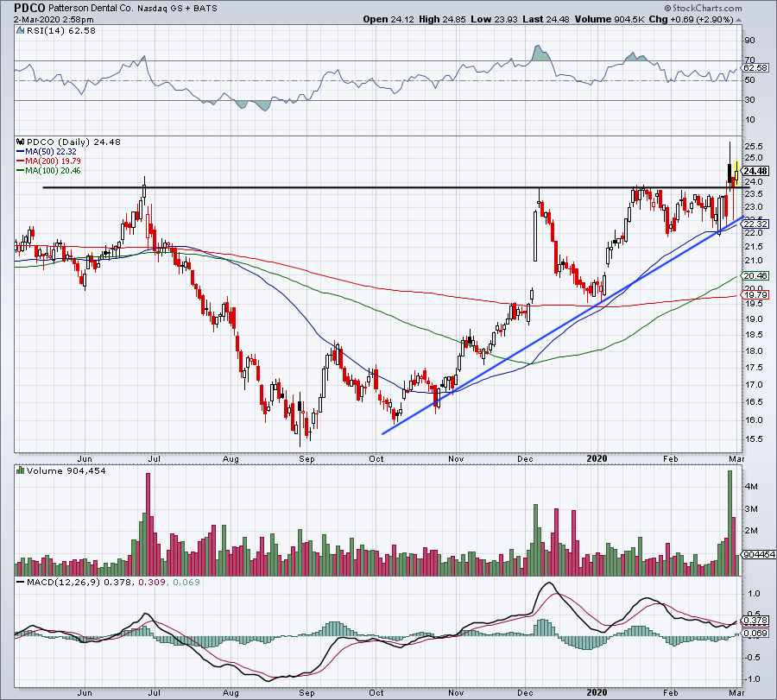Click the MACD(12,26,9) 0.378 label
The width and height of the screenshot is (777, 700).
[79, 582]
